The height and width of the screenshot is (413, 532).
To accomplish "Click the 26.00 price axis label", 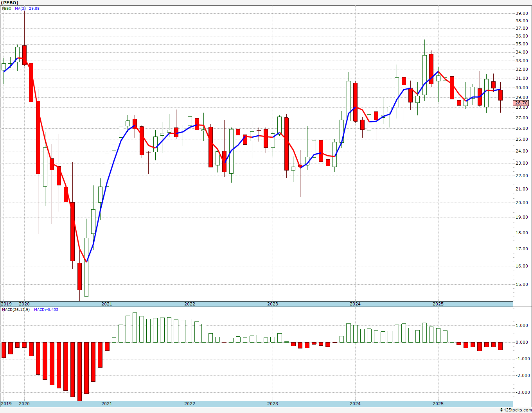I will click(521, 128).
